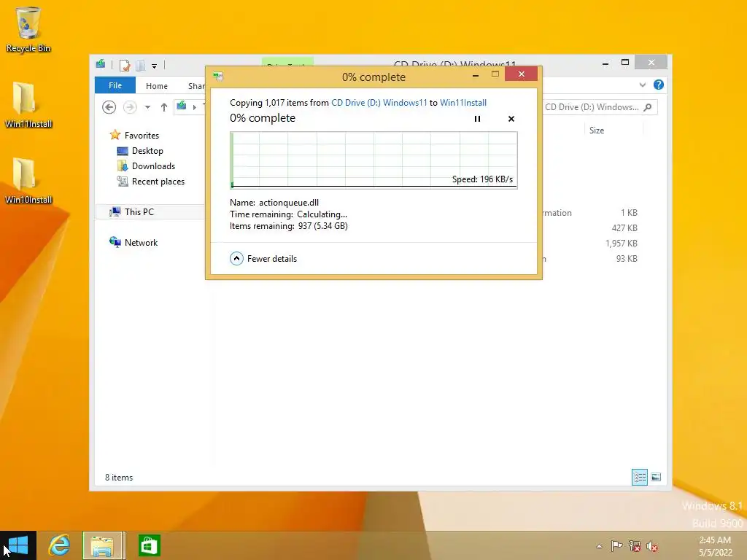This screenshot has width=747, height=560.
Task: Click the Properties quick access icon
Action: 125,65
